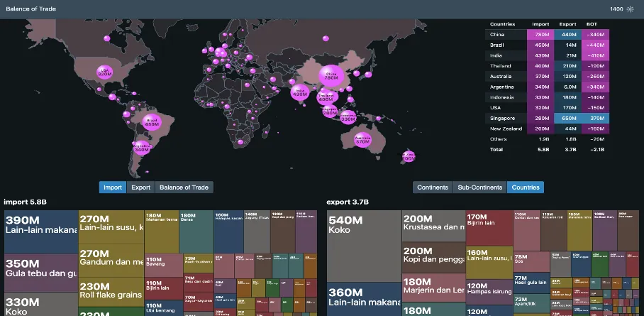Click India row label in table
The height and width of the screenshot is (316, 644).
coord(496,55)
